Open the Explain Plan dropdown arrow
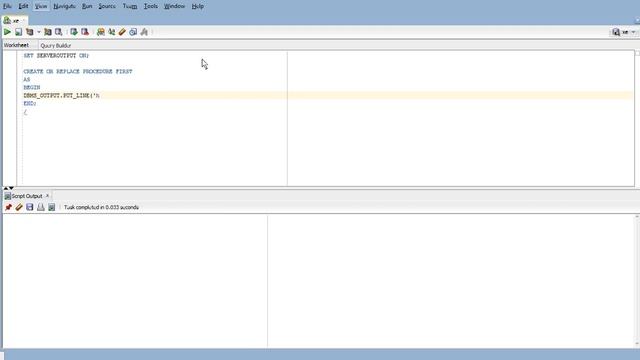640x360 pixels. (39, 32)
